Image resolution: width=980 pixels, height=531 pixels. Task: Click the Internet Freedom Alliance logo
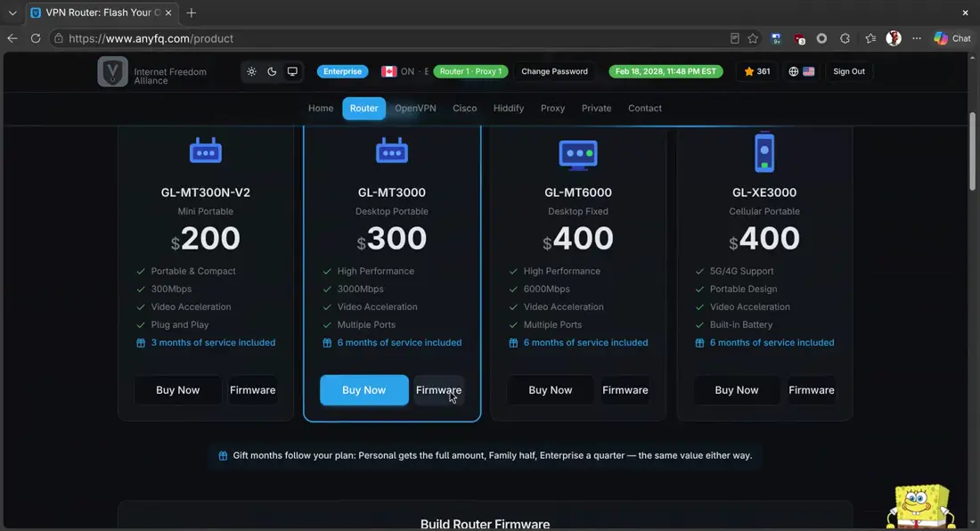click(x=112, y=71)
